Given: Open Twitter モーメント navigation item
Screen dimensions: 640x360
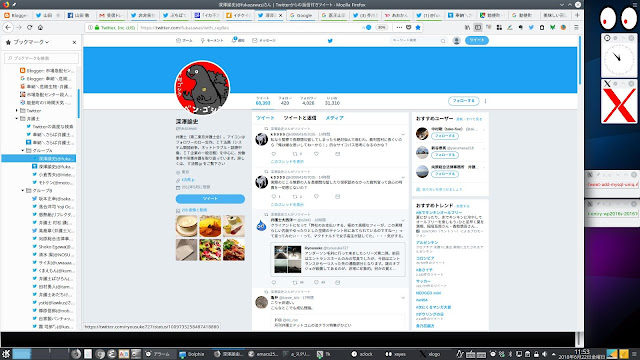Looking at the screenshot, I should (x=212, y=40).
